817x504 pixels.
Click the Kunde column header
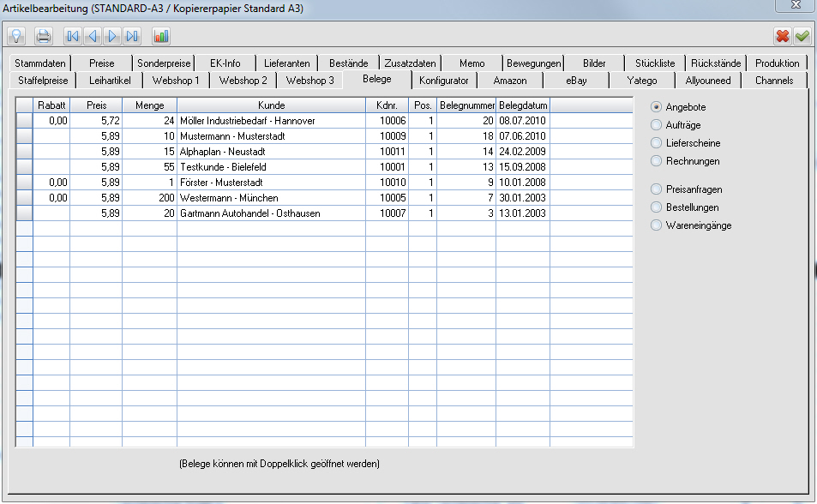tap(271, 105)
